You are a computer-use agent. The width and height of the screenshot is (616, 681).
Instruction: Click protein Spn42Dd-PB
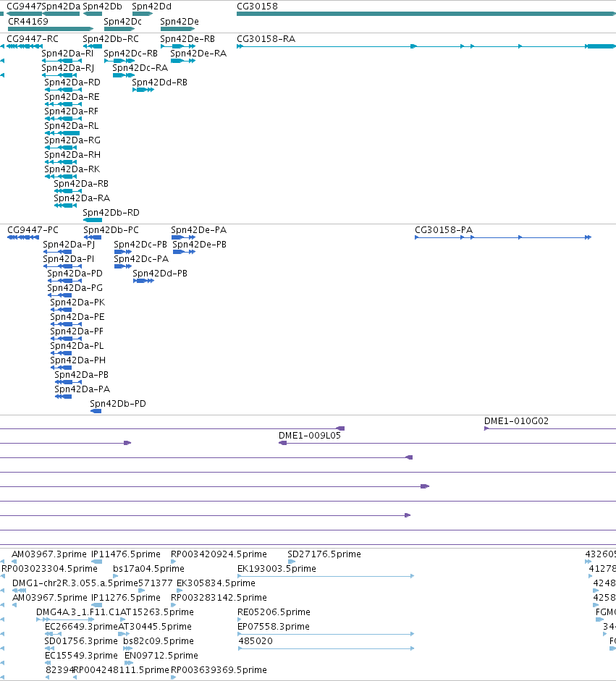click(x=160, y=273)
